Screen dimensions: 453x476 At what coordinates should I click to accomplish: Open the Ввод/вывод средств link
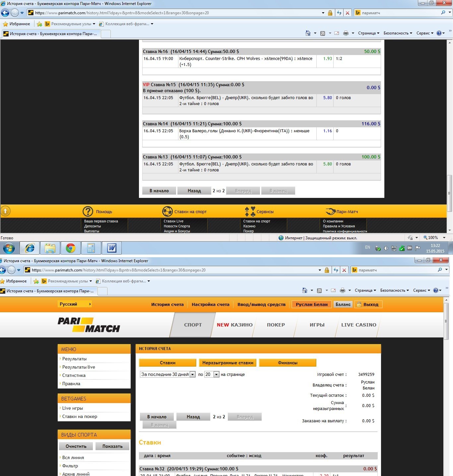click(x=261, y=304)
